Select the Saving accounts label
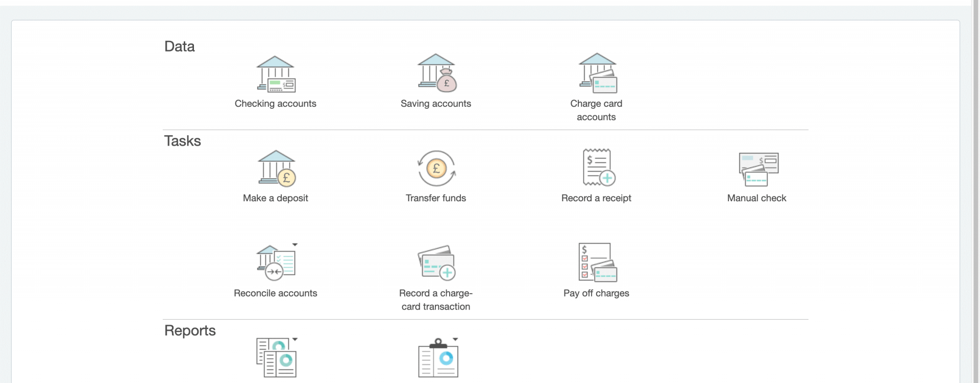 coord(436,104)
